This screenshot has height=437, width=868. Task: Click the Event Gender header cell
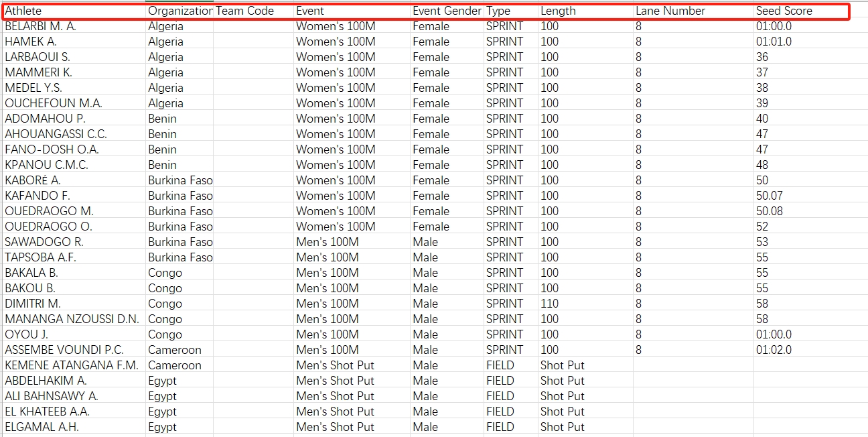[446, 11]
